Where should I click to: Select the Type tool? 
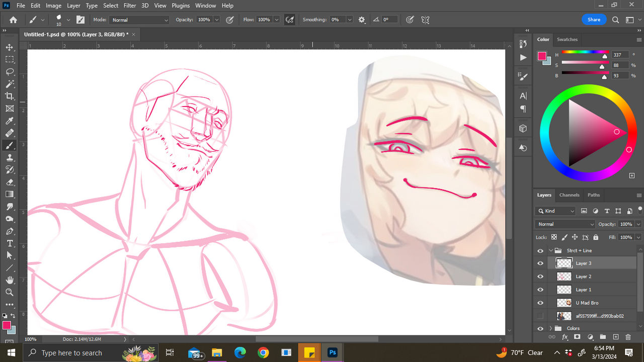pos(10,243)
